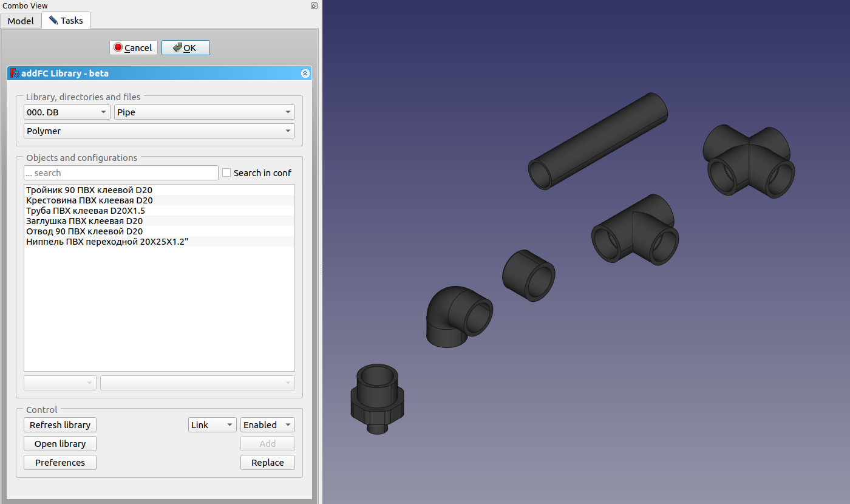Click the Cancel button
Viewport: 850px width, 504px height.
pyautogui.click(x=134, y=48)
